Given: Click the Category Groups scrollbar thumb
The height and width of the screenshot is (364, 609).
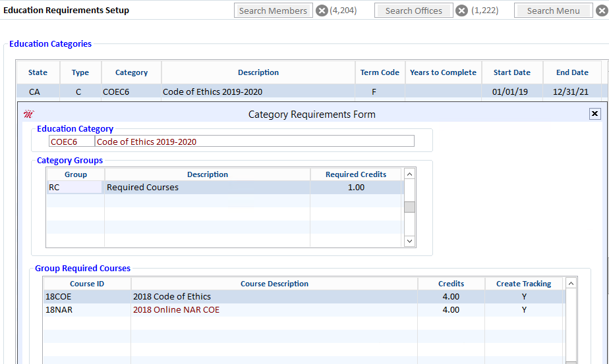Looking at the screenshot, I should pyautogui.click(x=409, y=207).
